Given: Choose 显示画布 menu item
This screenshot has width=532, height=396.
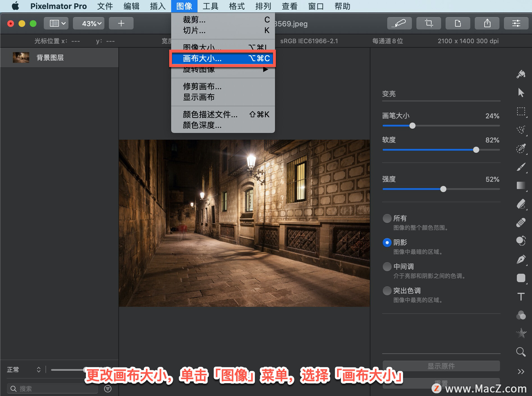Looking at the screenshot, I should coord(223,97).
